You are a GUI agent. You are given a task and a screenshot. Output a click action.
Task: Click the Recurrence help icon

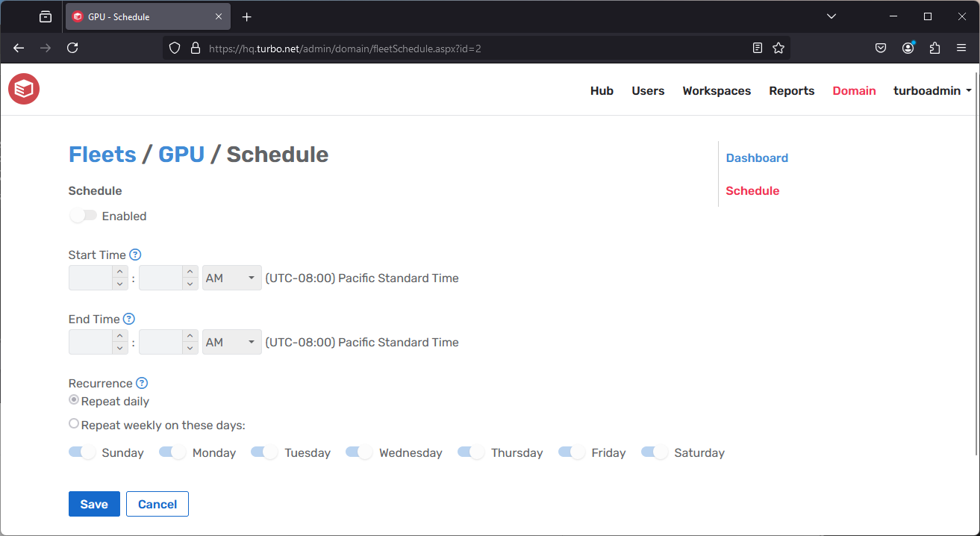(142, 383)
